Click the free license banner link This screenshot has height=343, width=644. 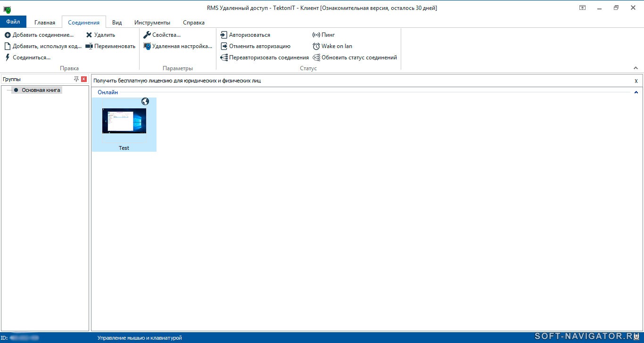[x=177, y=81]
